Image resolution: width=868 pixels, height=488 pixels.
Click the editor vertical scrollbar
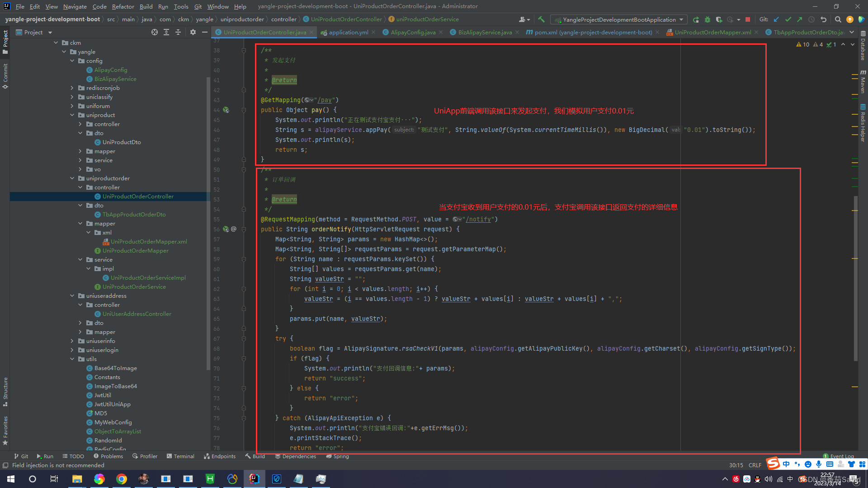[x=855, y=278]
